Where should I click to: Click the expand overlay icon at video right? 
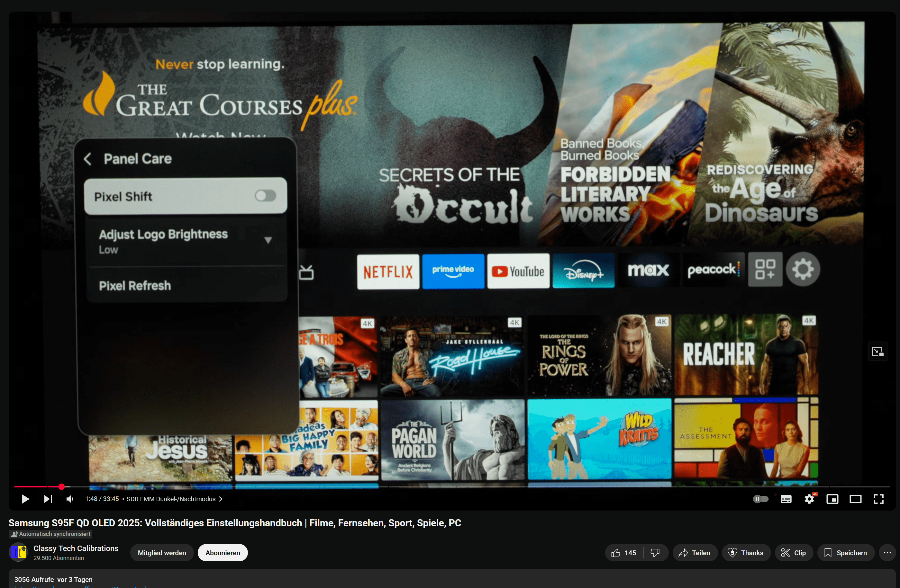[x=877, y=352]
